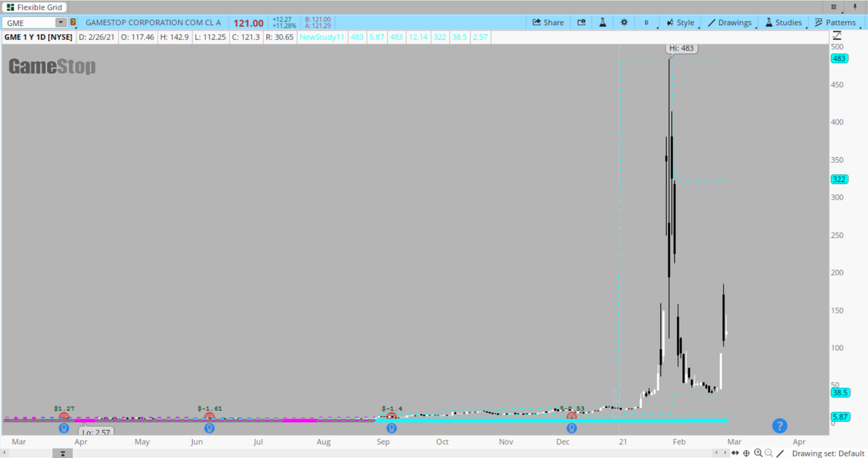Click the expand horizontal arrows icon
Screen dimensions: 868x458
pyautogui.click(x=735, y=453)
